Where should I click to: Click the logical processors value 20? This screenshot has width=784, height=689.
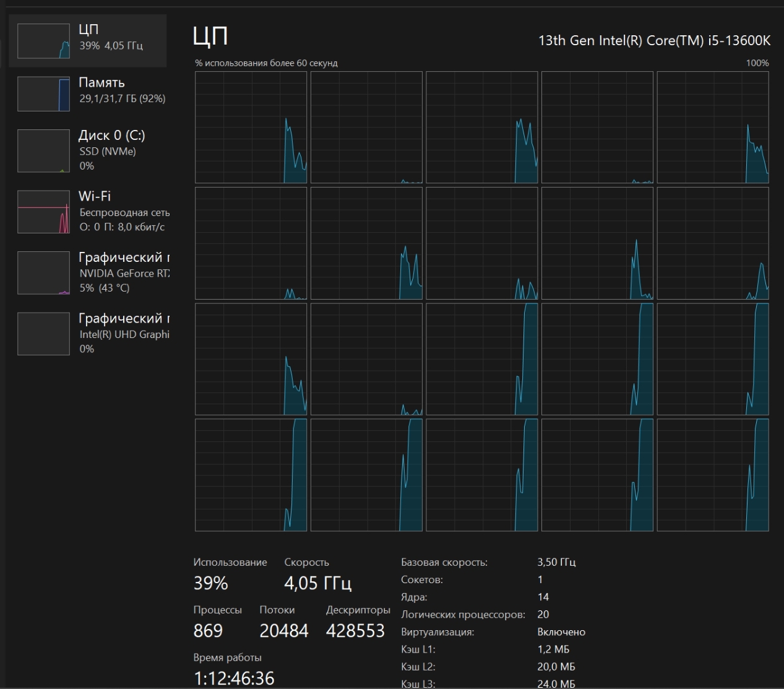543,615
